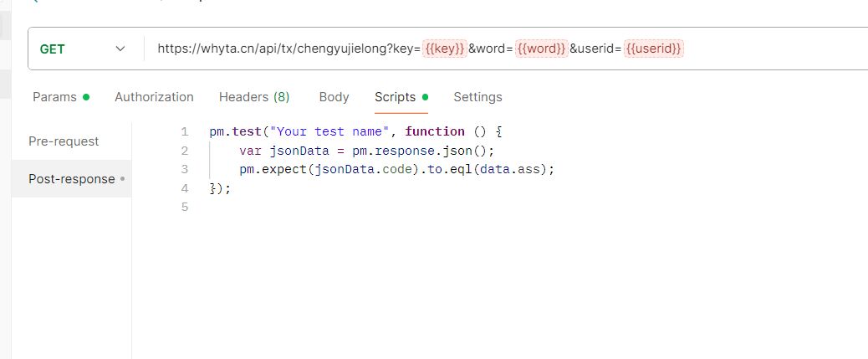
Task: Click line 1 pm.test code line
Action: pos(355,132)
